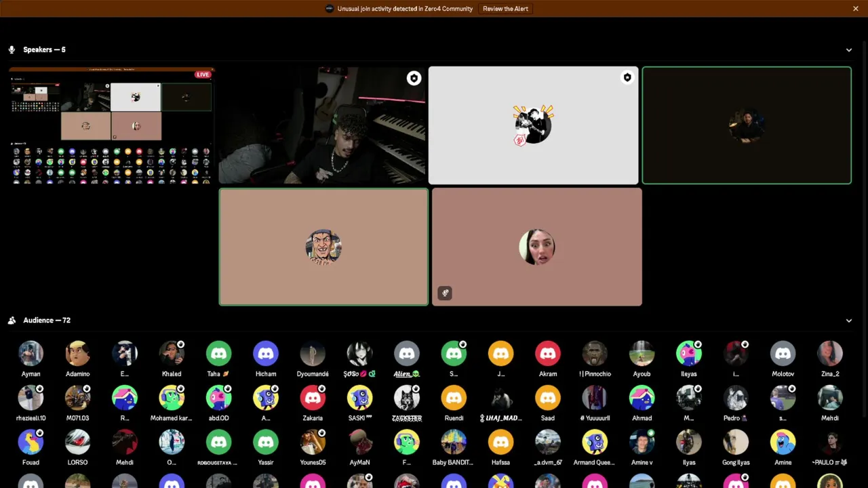868x488 pixels.
Task: Click the "Baby BANDIT..." audience name
Action: 454,463
